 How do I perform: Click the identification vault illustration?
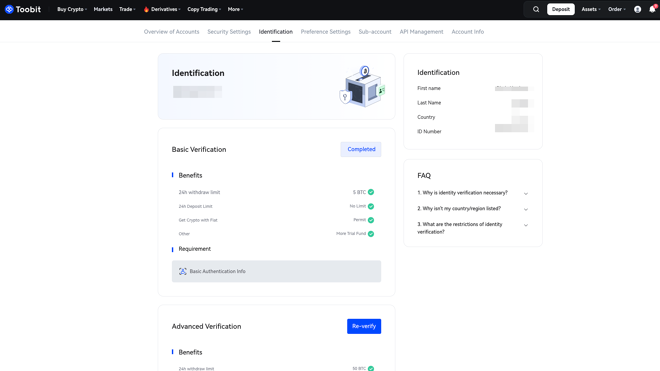coord(362,86)
